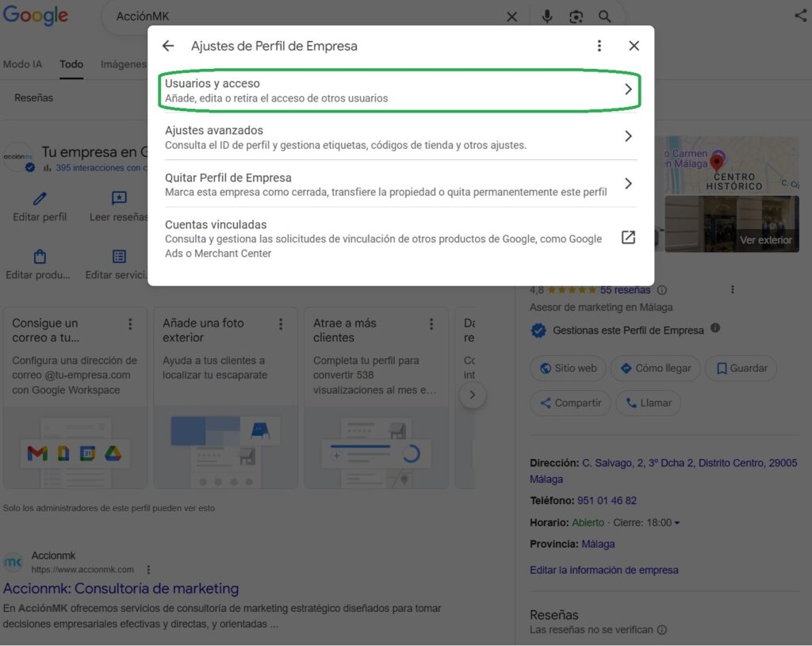812x646 pixels.
Task: Open Accionmk: Consultoría de marketing result
Action: point(121,589)
